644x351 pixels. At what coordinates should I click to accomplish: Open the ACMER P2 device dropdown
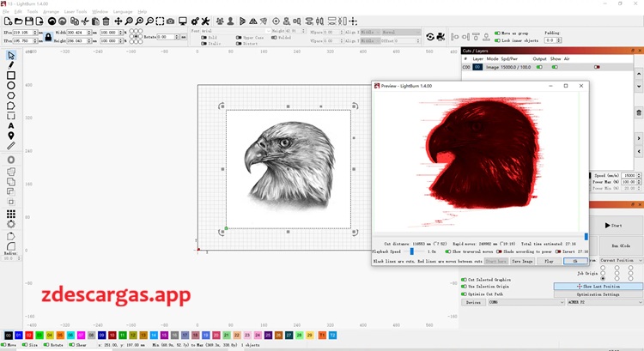(605, 302)
